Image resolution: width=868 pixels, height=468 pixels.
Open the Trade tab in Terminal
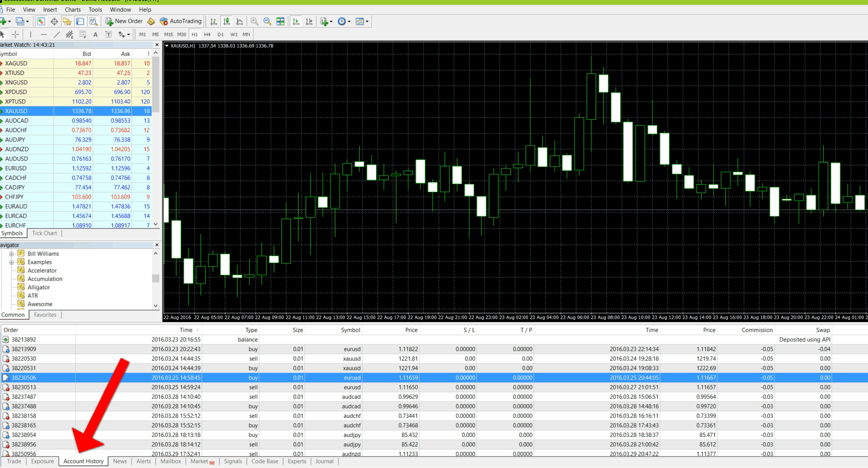(x=14, y=461)
